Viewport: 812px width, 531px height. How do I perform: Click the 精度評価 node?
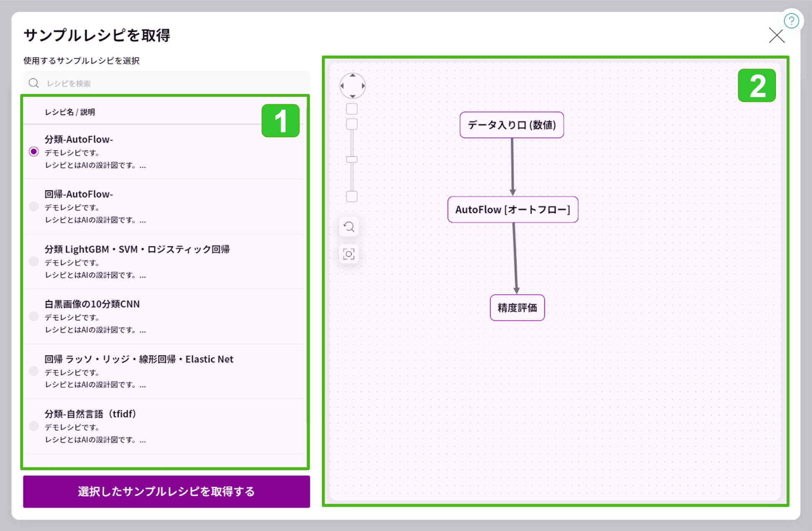(517, 308)
